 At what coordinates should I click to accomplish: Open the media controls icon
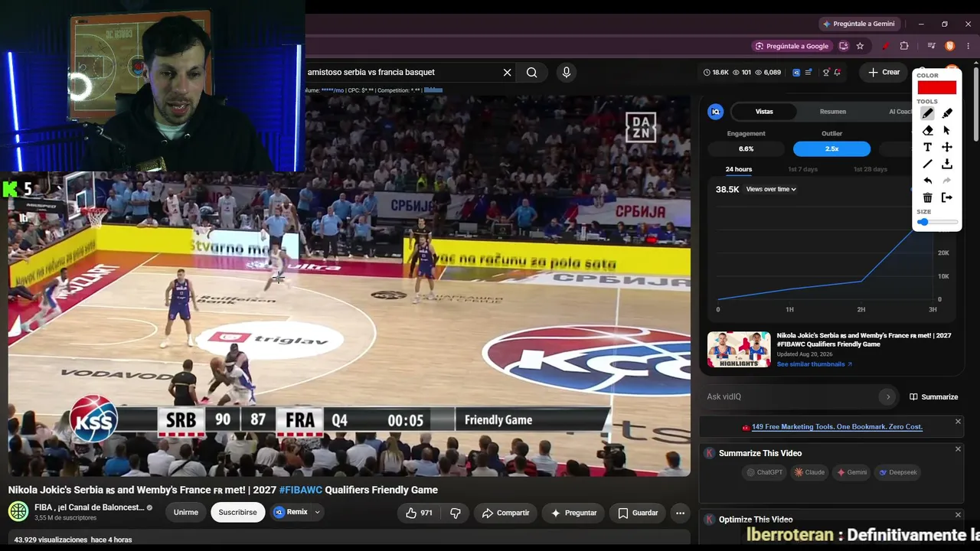tap(932, 46)
